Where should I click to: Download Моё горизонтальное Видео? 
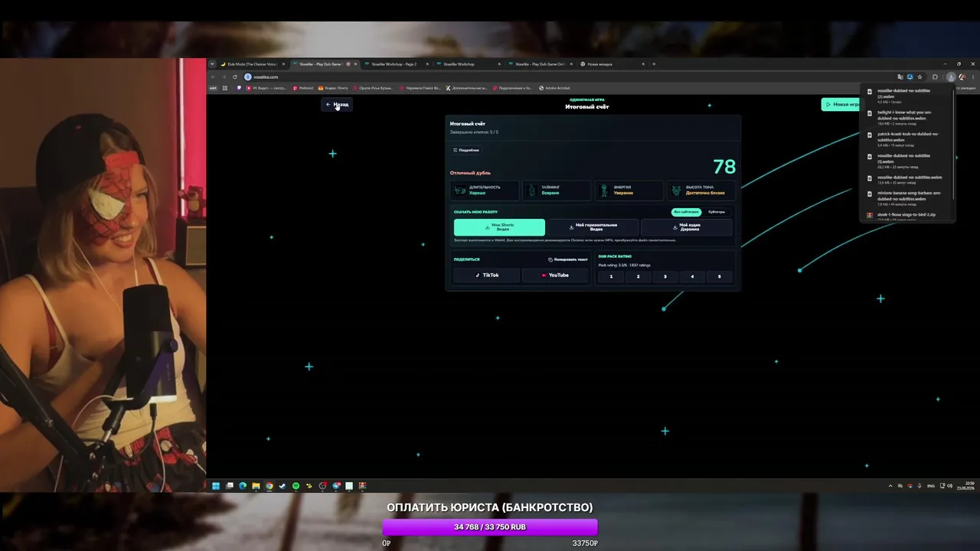593,227
